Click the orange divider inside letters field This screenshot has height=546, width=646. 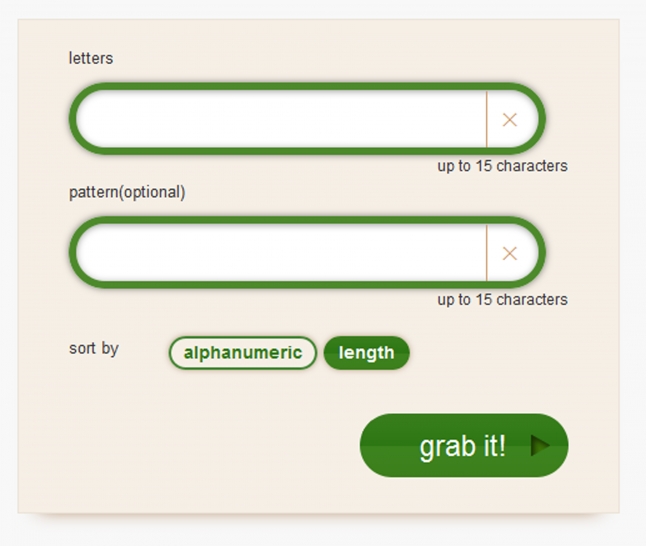click(487, 120)
